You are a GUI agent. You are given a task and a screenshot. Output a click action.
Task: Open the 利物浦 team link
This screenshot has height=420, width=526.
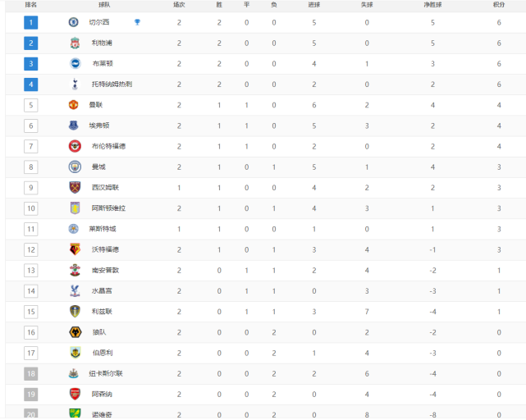click(x=102, y=43)
